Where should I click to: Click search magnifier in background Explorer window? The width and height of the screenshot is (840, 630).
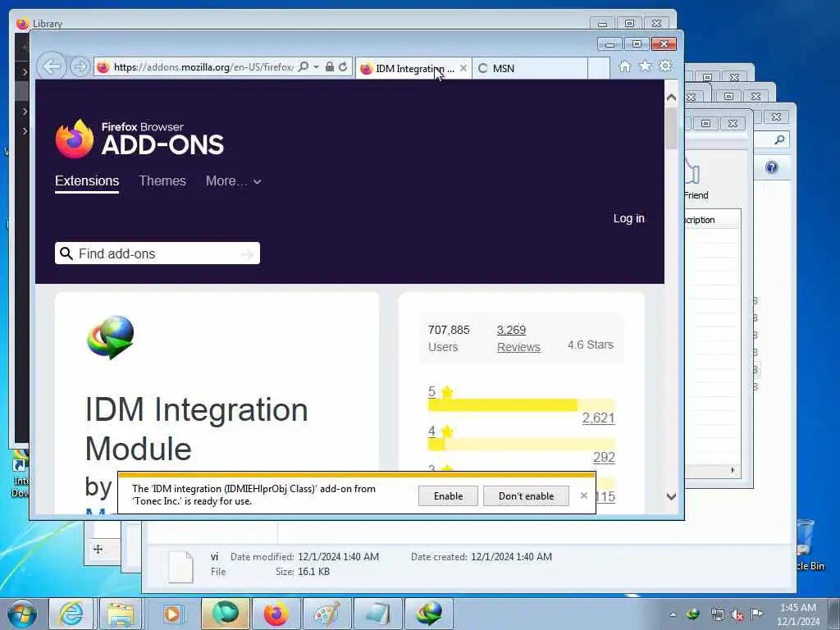779,139
